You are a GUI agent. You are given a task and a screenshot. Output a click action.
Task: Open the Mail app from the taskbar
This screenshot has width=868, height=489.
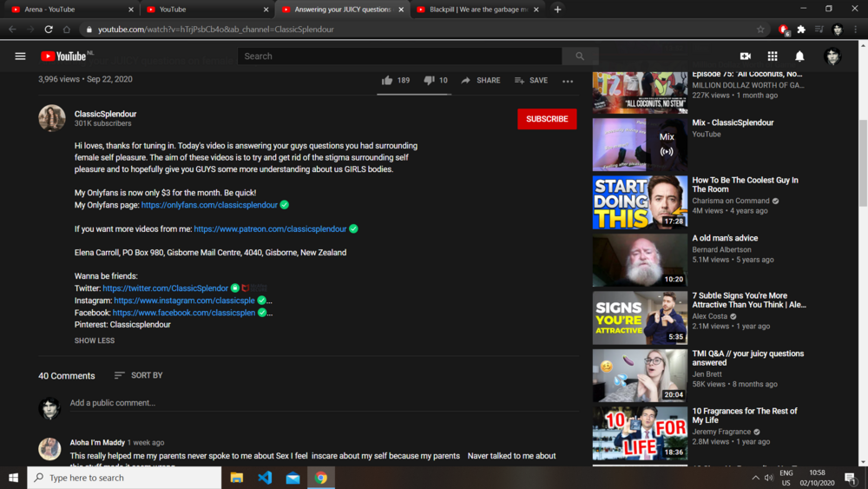point(293,478)
